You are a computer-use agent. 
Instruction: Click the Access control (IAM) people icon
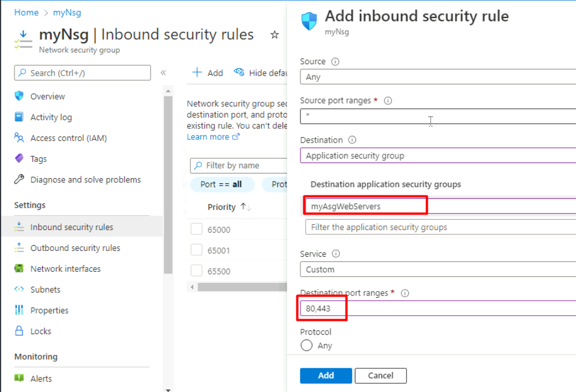click(19, 138)
